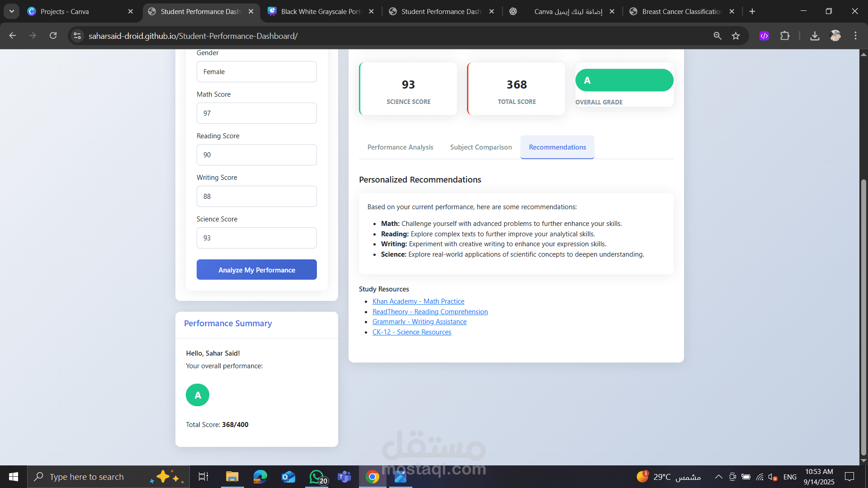Switch to the Performance Analysis tab
The image size is (868, 488).
click(x=400, y=147)
